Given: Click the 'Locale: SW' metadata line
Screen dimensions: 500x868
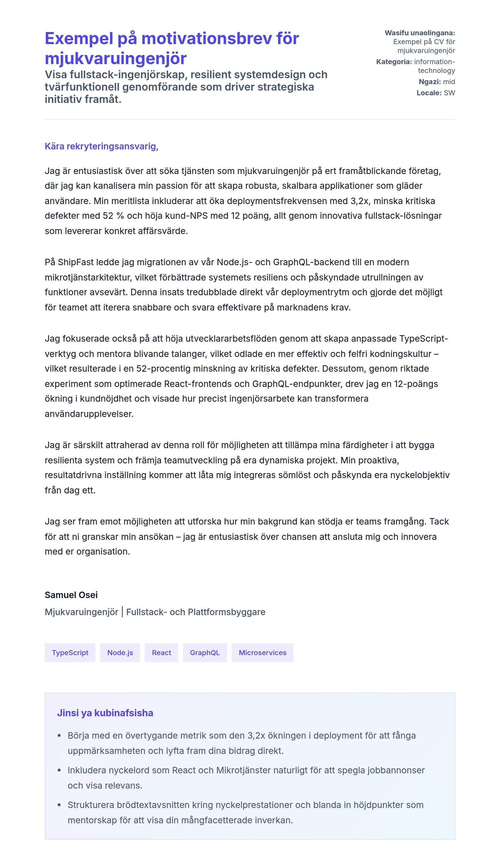Looking at the screenshot, I should 435,93.
